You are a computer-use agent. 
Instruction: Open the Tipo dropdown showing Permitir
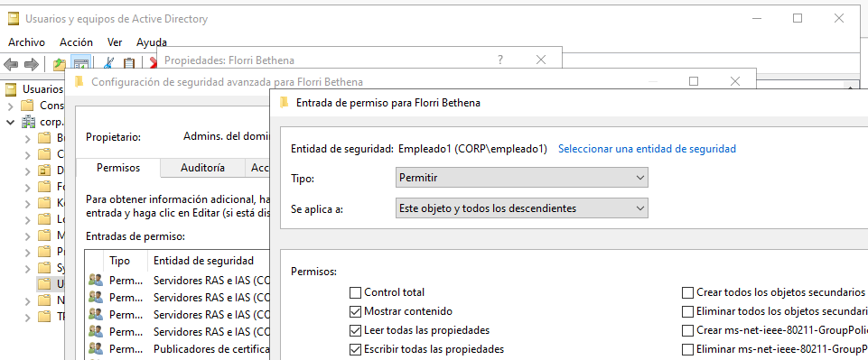[522, 178]
